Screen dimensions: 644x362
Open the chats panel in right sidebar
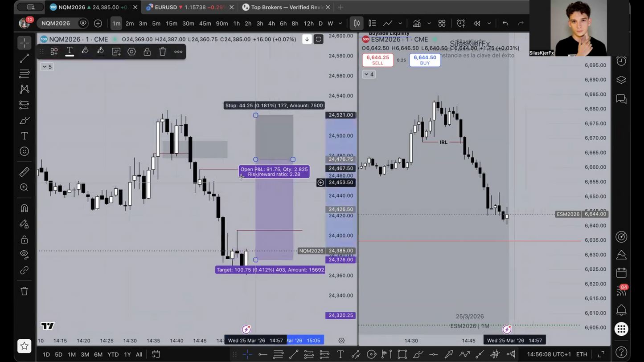coord(621,99)
